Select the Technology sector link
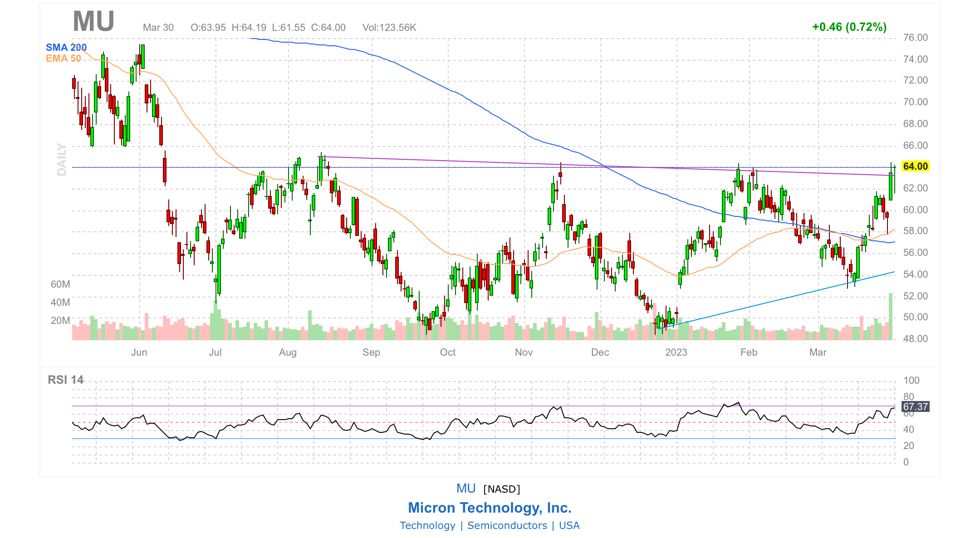 427,525
